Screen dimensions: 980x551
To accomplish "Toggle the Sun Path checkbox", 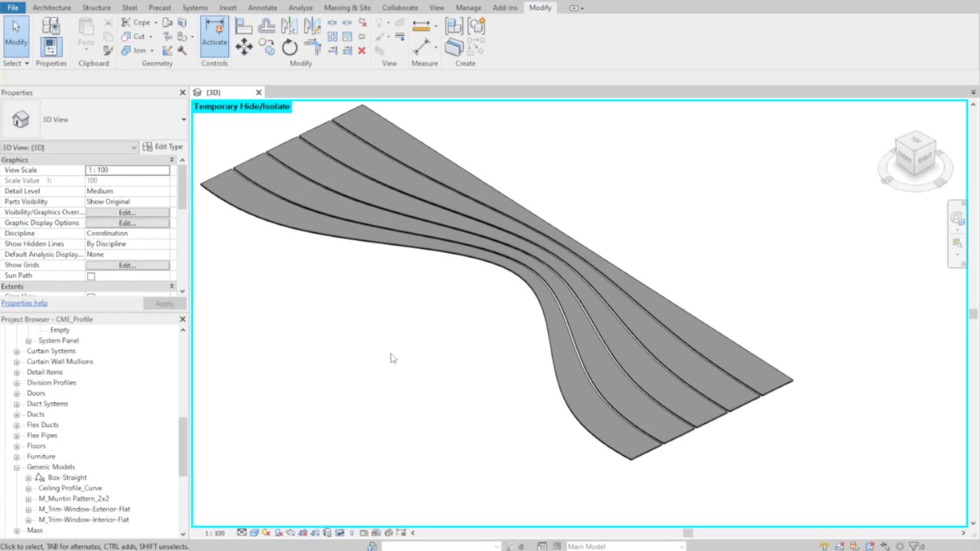I will pos(91,276).
